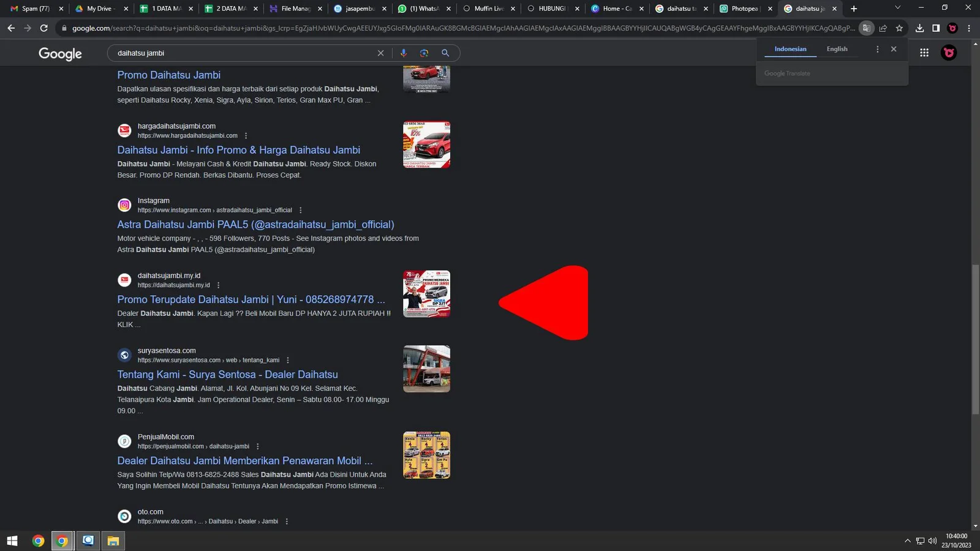Click the daihatsujambi.my.id promo thumbnail
The width and height of the screenshot is (980, 551).
[426, 294]
